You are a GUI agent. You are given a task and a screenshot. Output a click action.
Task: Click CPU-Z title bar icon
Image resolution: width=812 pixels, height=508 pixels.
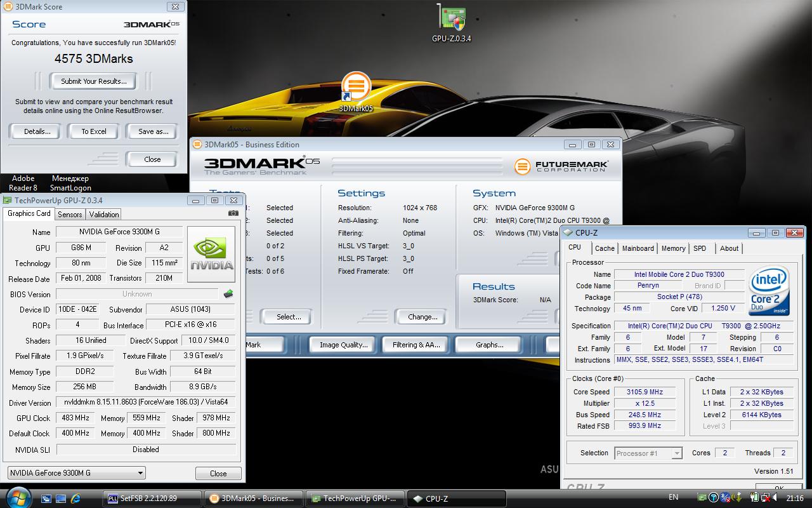568,233
